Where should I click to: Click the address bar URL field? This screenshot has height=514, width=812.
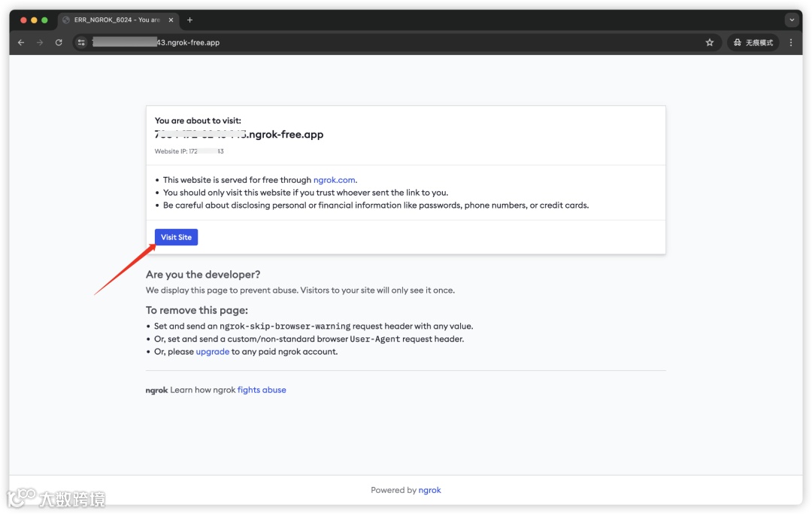376,43
